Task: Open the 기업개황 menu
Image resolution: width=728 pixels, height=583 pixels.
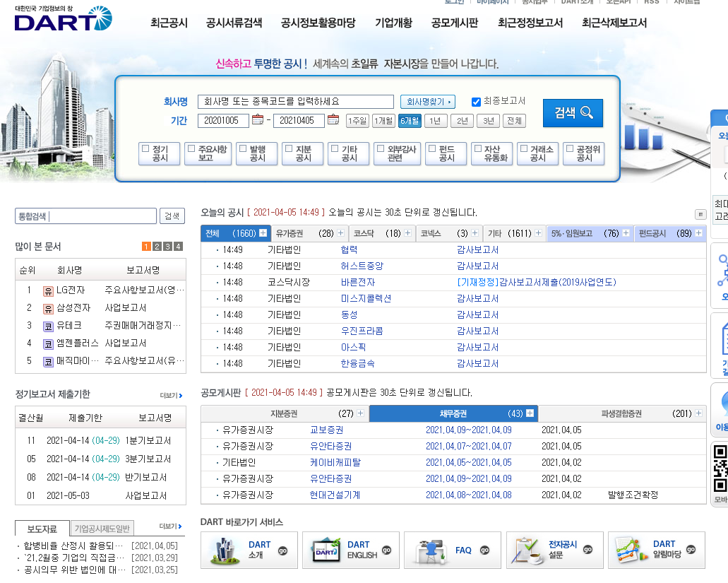Action: coord(393,23)
